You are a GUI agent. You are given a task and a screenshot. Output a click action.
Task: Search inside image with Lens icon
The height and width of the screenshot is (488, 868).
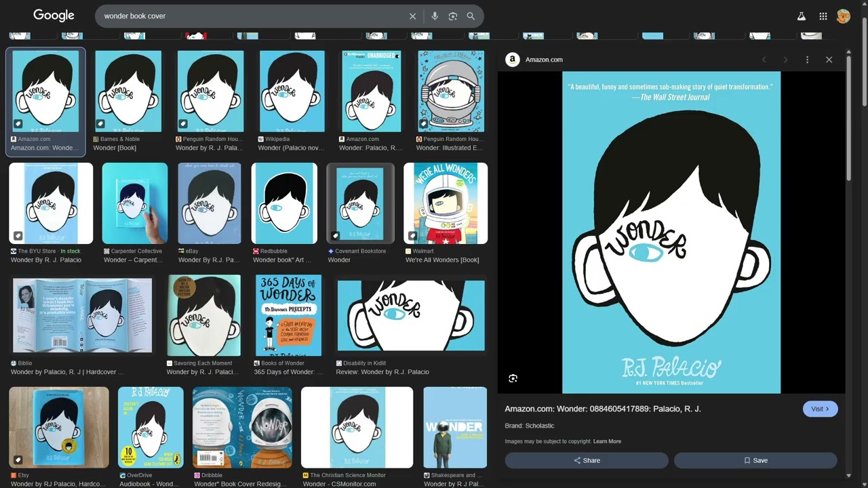513,378
